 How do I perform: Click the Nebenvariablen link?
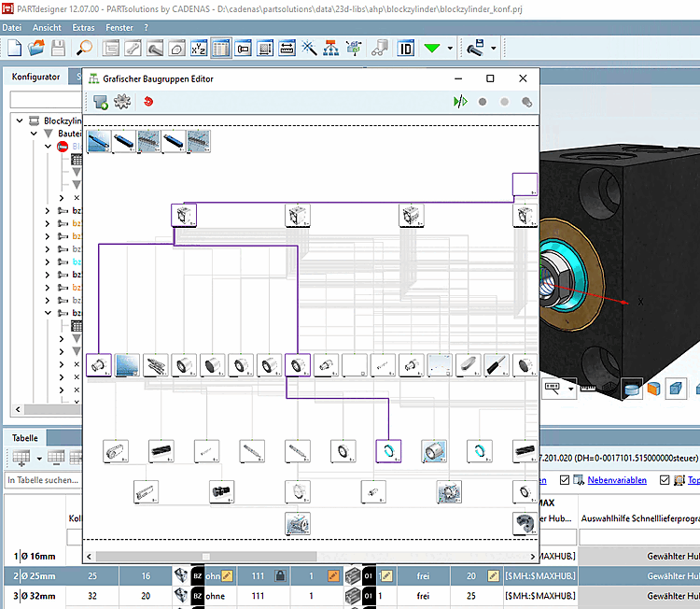(618, 480)
